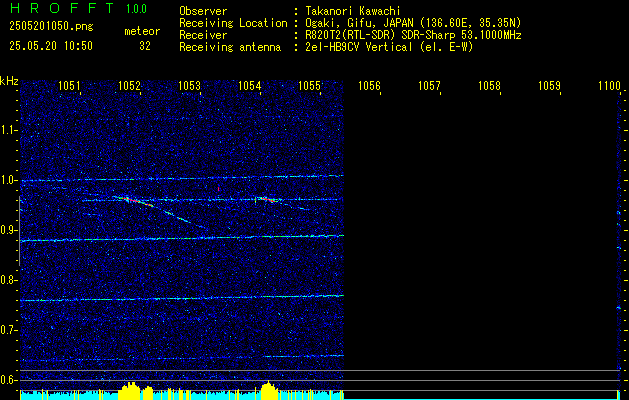Click the 1053 time axis label
The width and height of the screenshot is (629, 400).
click(189, 86)
